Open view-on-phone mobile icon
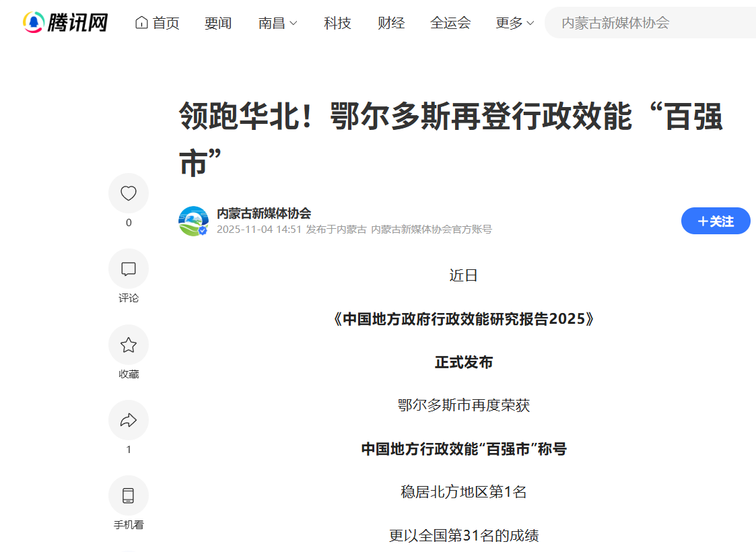756x552 pixels. pyautogui.click(x=128, y=496)
